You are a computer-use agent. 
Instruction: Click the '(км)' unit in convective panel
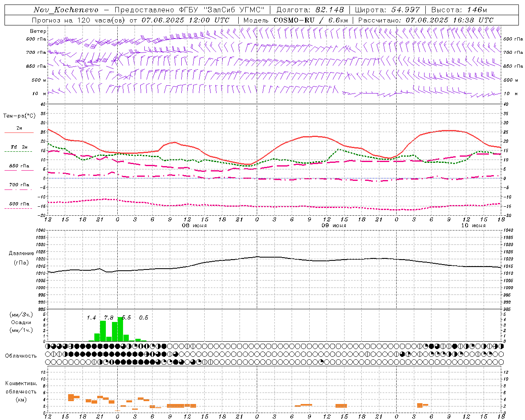pyautogui.click(x=21, y=399)
